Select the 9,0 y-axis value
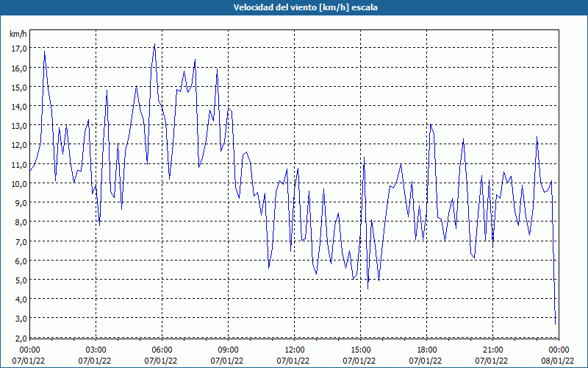Image resolution: width=588 pixels, height=368 pixels. [21, 203]
